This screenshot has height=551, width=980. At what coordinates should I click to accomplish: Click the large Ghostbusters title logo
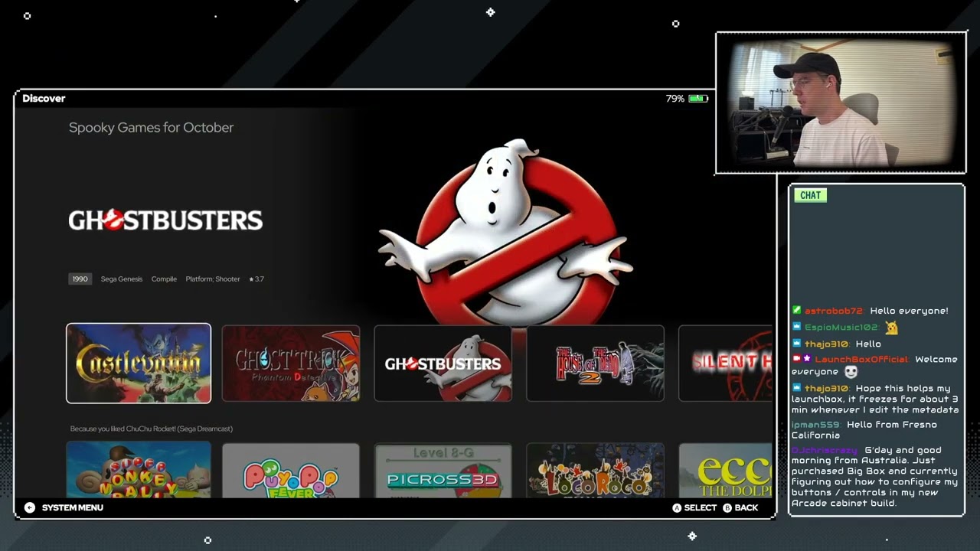[x=165, y=220]
